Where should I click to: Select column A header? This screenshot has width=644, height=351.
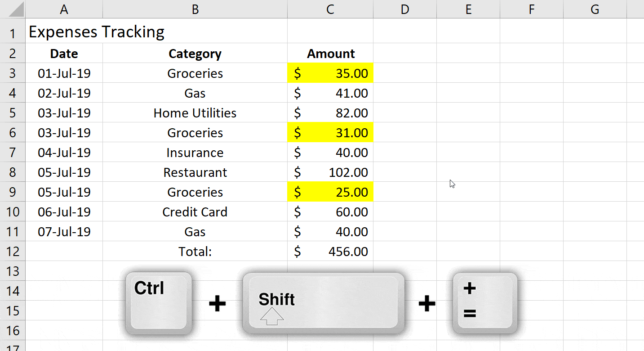click(64, 9)
